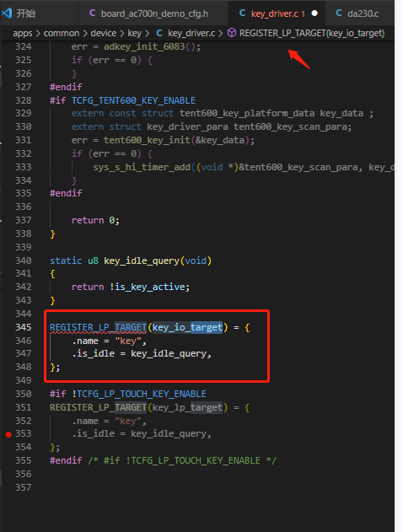The image size is (403, 532).
Task: Open the key_driver.c breadcrumb segment
Action: [191, 33]
